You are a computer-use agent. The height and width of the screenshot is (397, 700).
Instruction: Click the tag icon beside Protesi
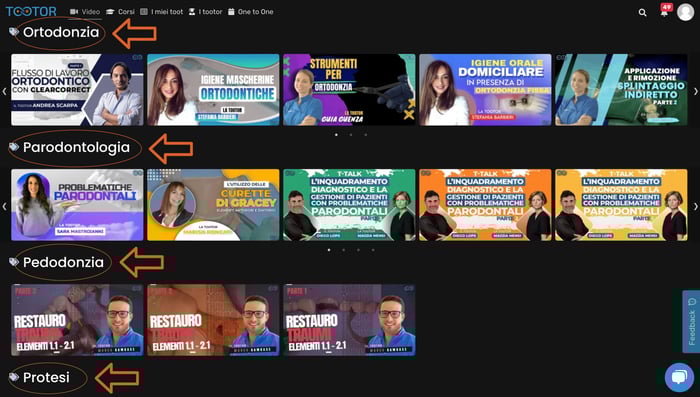(14, 377)
